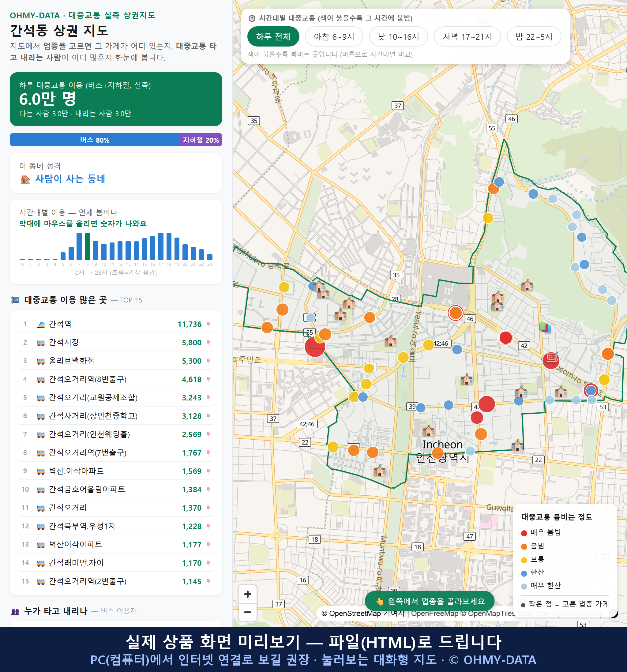
Task: Click the shopping cart marker on map
Action: pyautogui.click(x=552, y=357)
